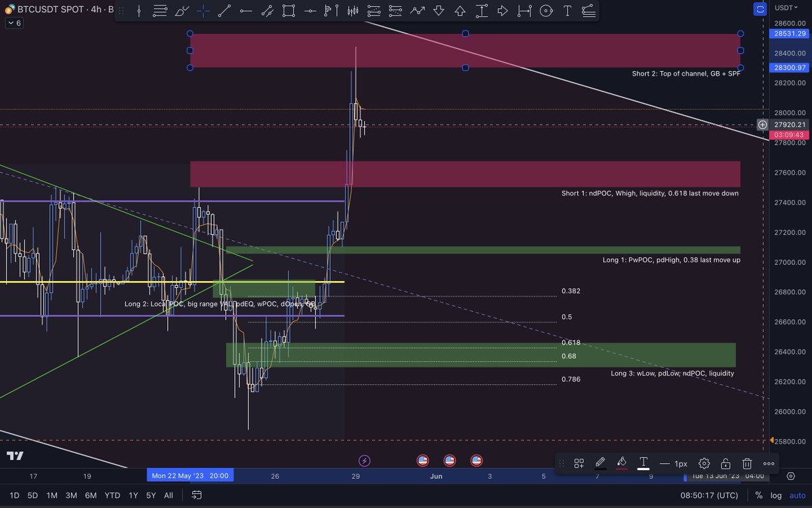Select the horizontal ray tool
Image resolution: width=812 pixels, height=508 pixels.
pos(246,11)
